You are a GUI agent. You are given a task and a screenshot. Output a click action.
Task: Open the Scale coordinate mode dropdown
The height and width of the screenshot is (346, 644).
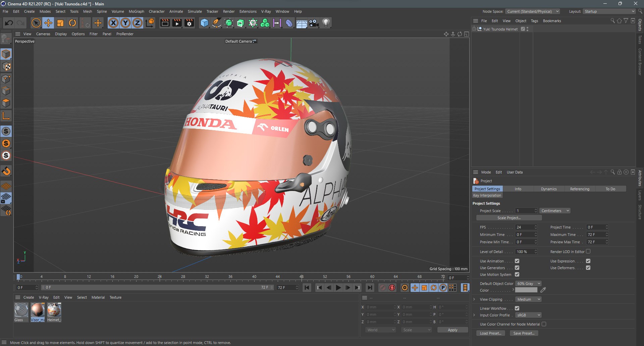click(x=416, y=330)
